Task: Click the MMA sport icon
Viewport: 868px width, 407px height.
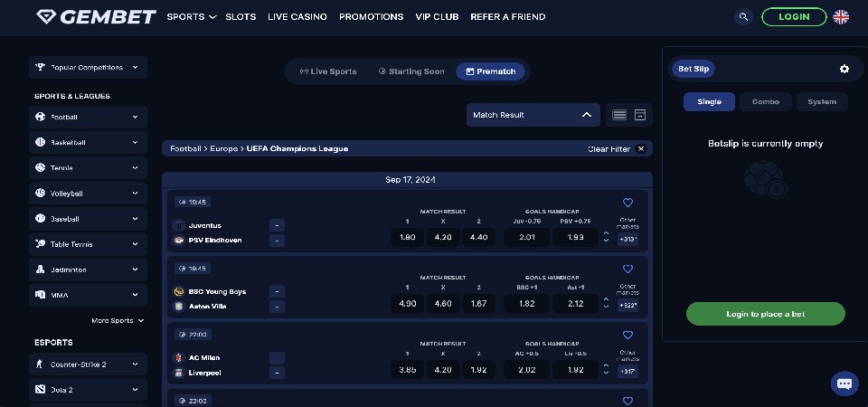Action: tap(41, 295)
